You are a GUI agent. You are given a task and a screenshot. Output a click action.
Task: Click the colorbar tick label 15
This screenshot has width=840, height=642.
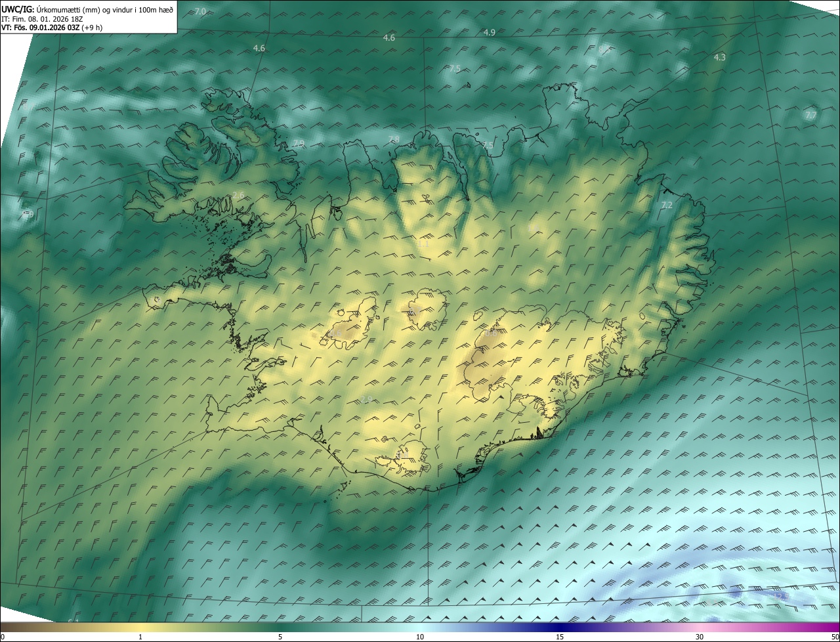tap(560, 637)
